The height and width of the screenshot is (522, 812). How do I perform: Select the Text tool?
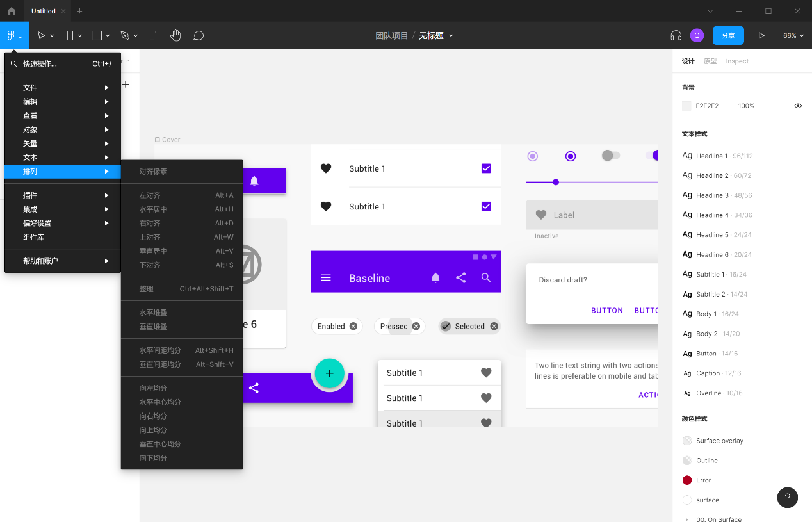pyautogui.click(x=152, y=36)
